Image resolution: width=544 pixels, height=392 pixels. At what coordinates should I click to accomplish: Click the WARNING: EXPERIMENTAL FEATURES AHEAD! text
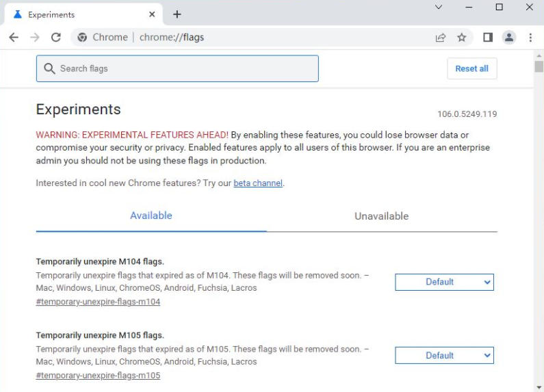(132, 135)
